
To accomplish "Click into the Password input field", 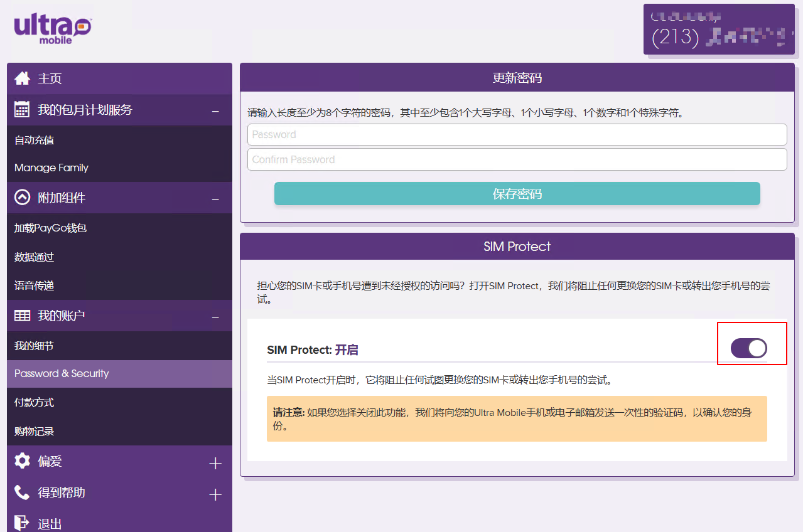I will click(517, 134).
